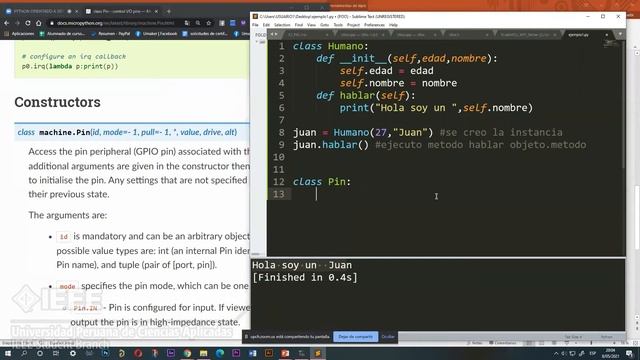Open Sublime Text Find menu
The image size is (640, 360).
pos(299,25)
